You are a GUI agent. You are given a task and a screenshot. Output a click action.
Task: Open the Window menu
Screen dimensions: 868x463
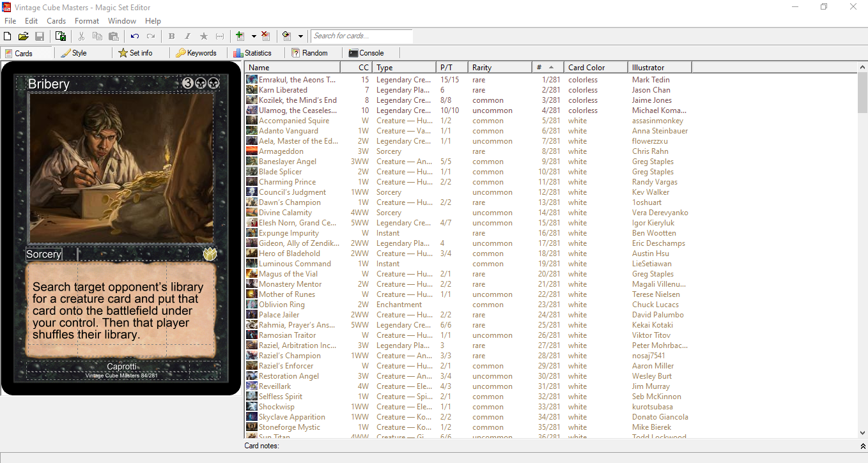click(122, 21)
